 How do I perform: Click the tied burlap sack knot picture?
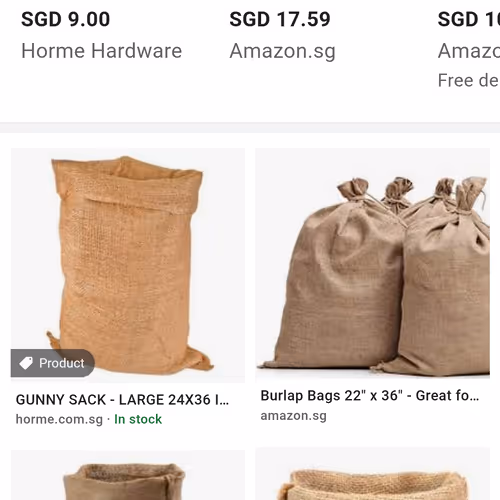click(353, 189)
